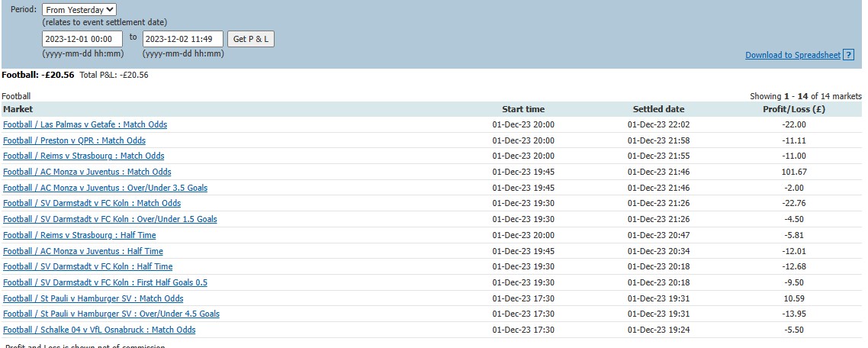868x348 pixels.
Task: Click the help question mark icon
Action: tap(849, 55)
